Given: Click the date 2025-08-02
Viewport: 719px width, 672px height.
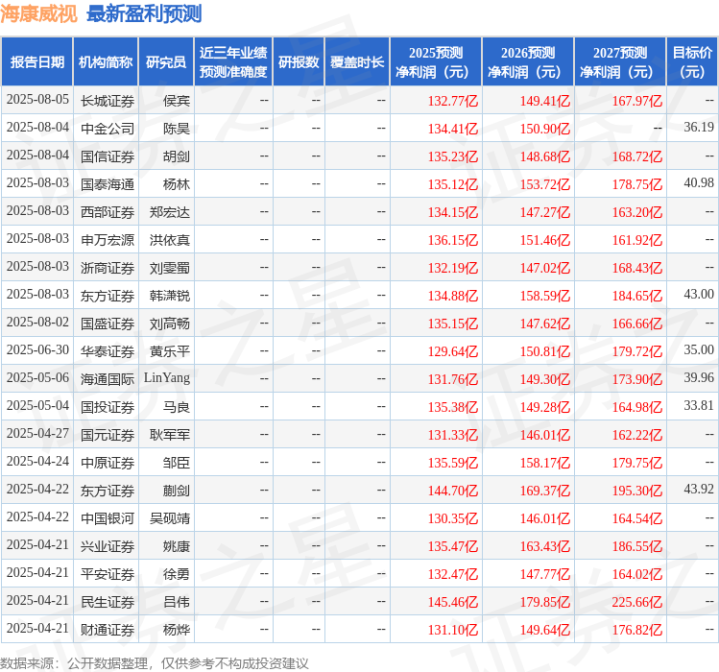Looking at the screenshot, I should (38, 322).
